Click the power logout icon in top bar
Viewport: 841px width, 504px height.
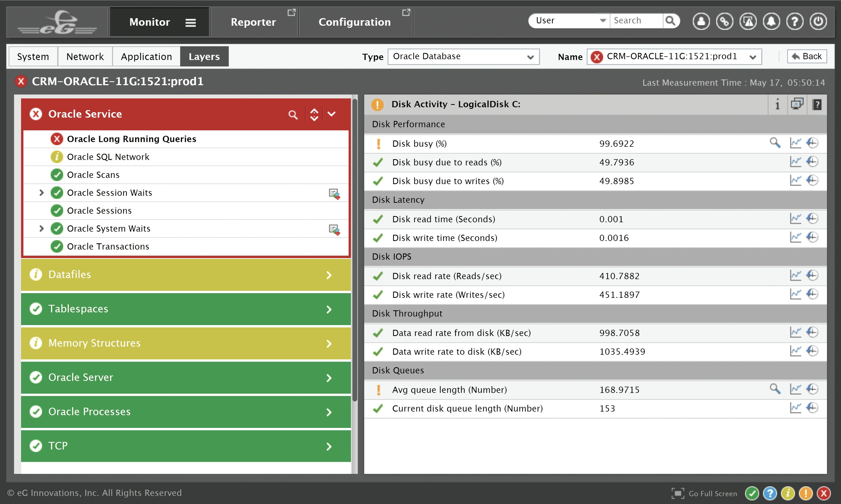pyautogui.click(x=818, y=21)
